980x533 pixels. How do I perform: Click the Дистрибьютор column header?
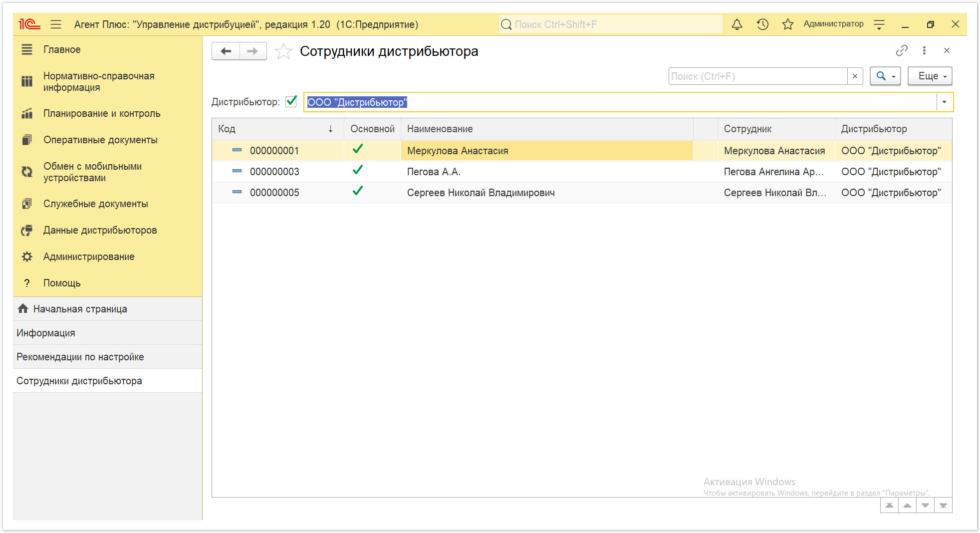pos(893,129)
